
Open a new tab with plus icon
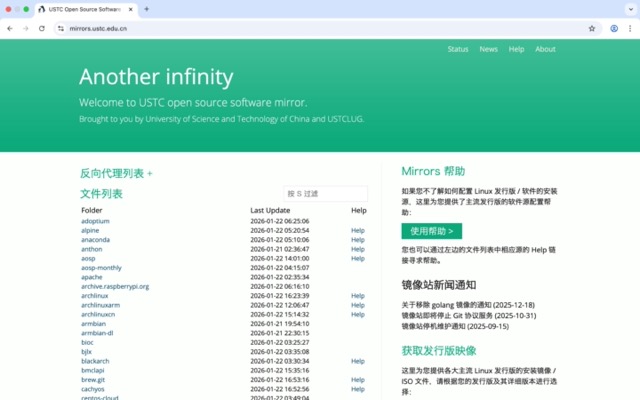point(147,9)
